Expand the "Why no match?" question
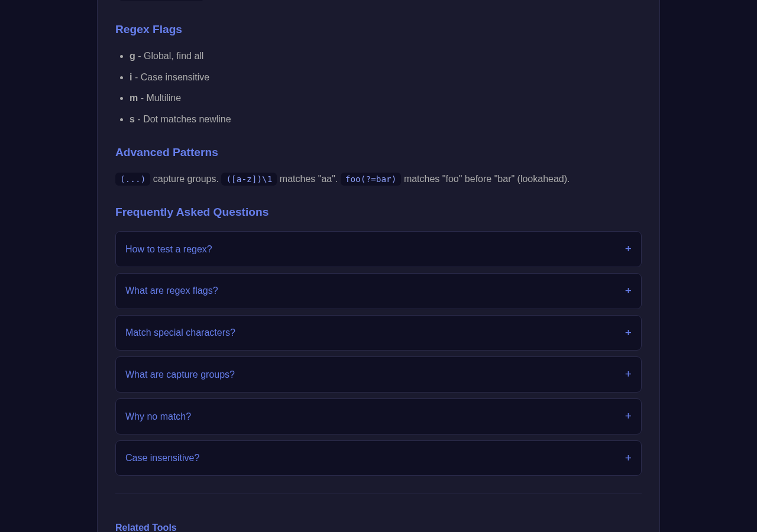 click(378, 416)
